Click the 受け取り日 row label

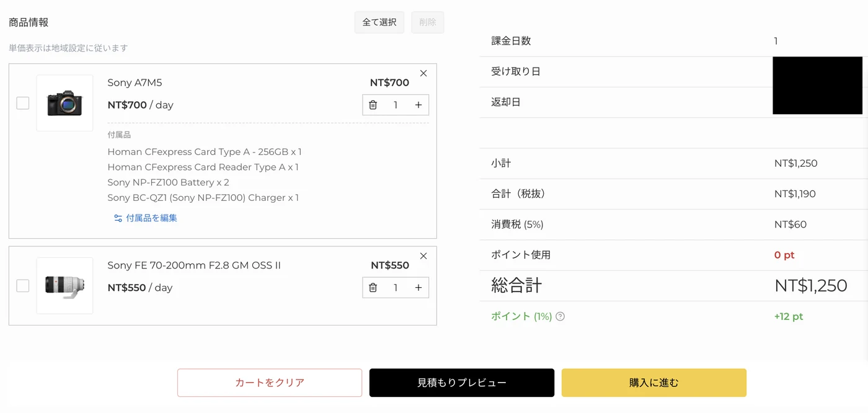tap(516, 71)
